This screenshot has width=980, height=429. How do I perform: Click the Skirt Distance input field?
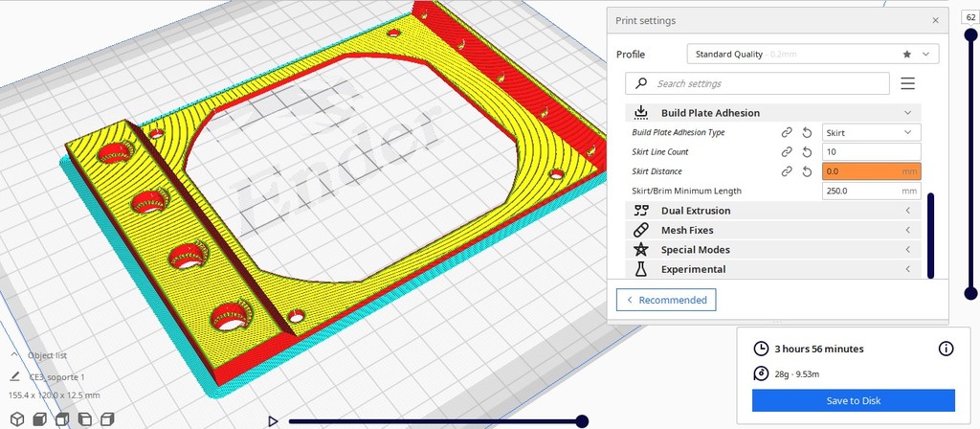tap(871, 171)
